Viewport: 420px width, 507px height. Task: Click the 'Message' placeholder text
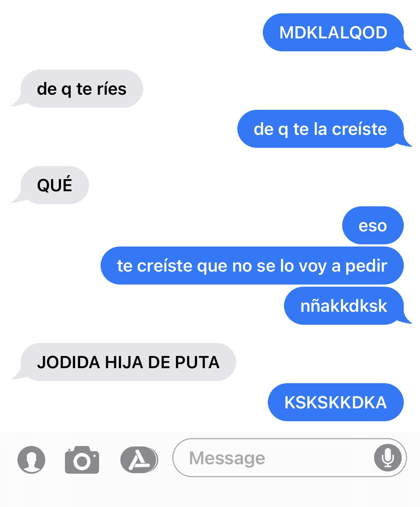point(227,458)
